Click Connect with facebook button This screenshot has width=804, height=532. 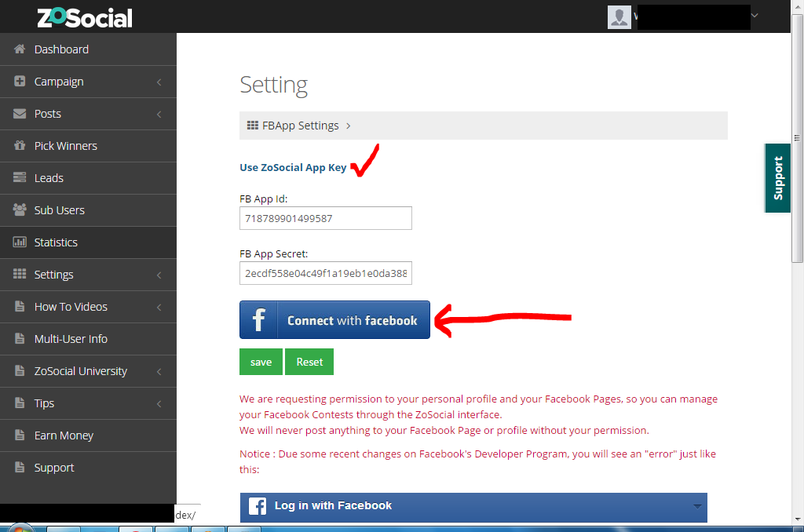334,320
